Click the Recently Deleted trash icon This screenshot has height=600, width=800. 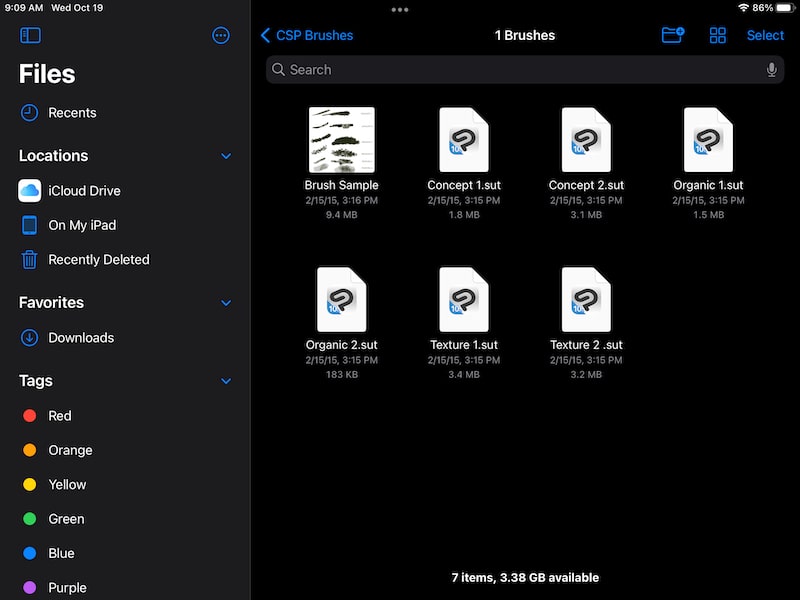pos(30,259)
